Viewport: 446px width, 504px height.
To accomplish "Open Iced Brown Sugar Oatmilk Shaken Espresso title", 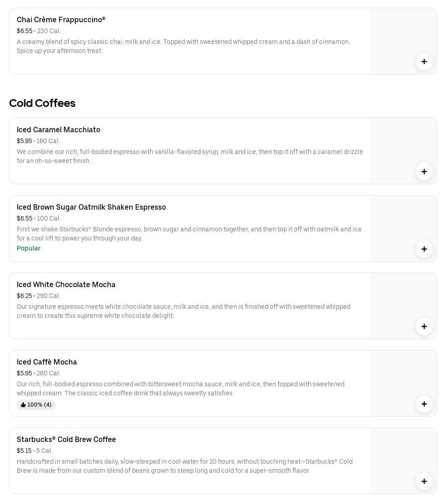I will [x=91, y=207].
